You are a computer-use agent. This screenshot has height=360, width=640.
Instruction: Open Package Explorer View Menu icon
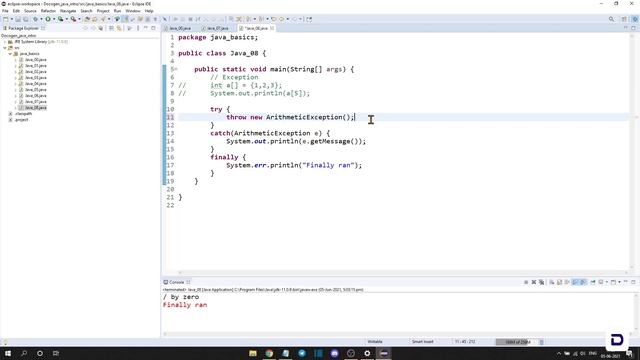tap(138, 28)
